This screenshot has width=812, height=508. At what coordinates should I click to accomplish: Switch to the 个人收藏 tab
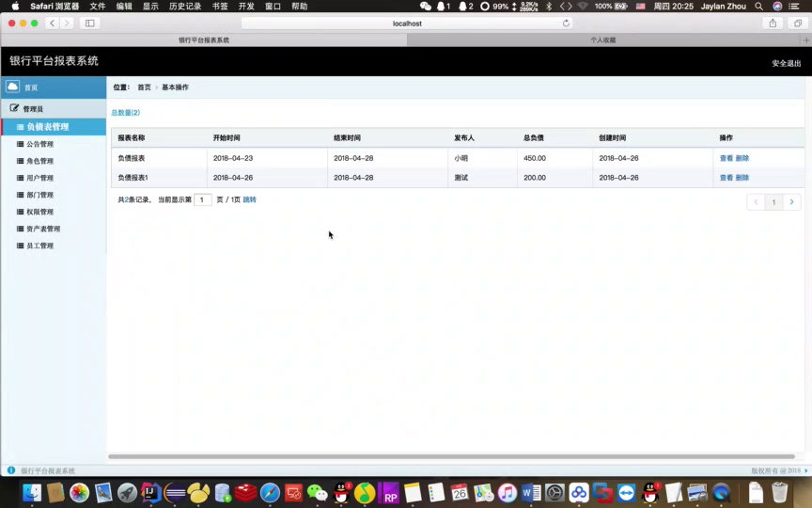602,40
